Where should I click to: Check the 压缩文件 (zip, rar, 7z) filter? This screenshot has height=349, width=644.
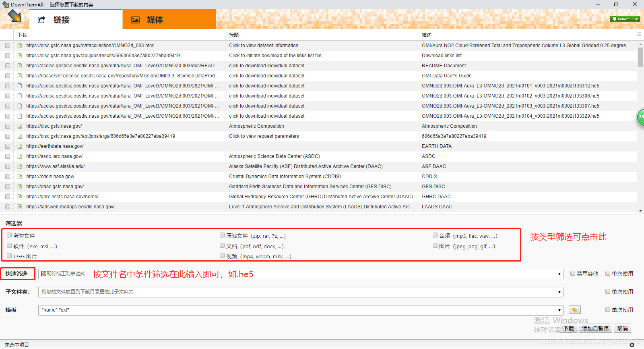(x=222, y=235)
